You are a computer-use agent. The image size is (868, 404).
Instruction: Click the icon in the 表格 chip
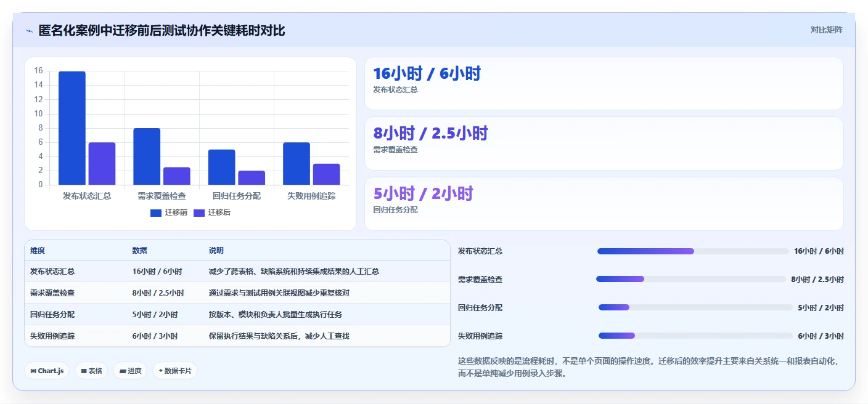coord(84,371)
